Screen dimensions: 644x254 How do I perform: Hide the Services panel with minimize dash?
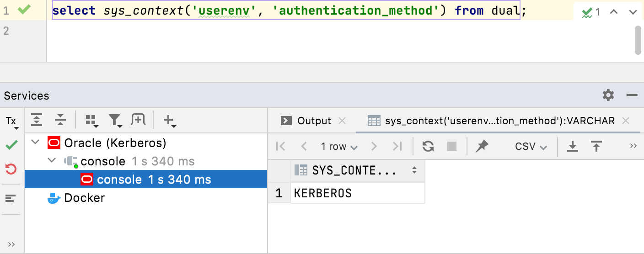point(632,95)
